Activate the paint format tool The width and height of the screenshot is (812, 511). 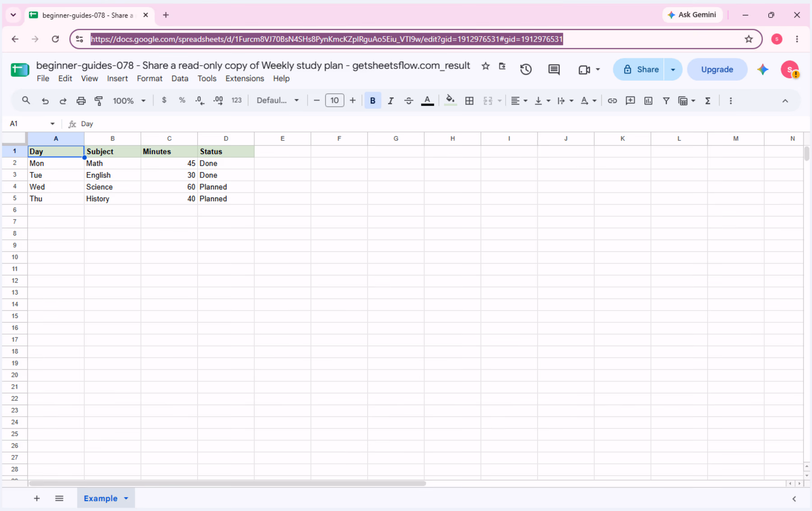coord(99,101)
